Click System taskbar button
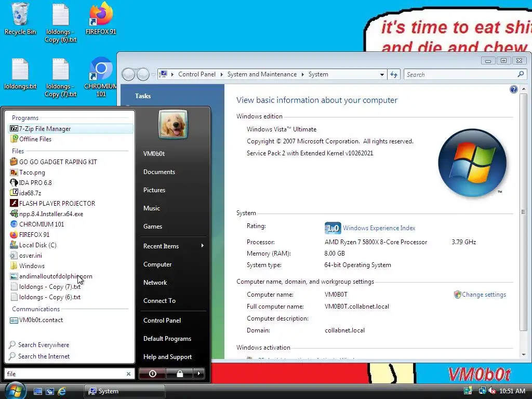532x399 pixels. coord(124,391)
